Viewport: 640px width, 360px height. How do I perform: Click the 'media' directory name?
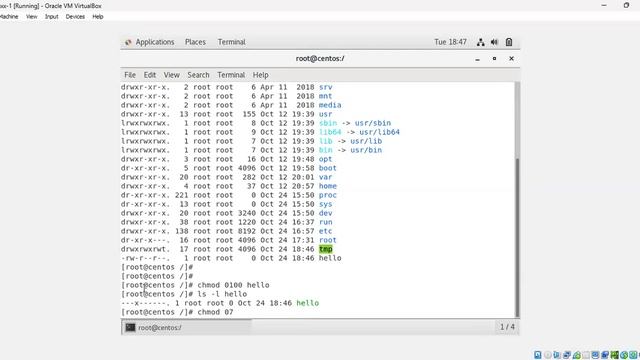click(330, 105)
